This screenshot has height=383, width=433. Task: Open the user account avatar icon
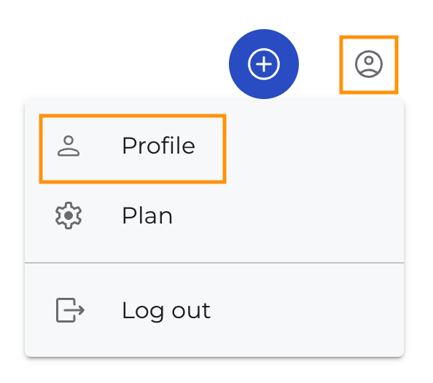(x=369, y=64)
